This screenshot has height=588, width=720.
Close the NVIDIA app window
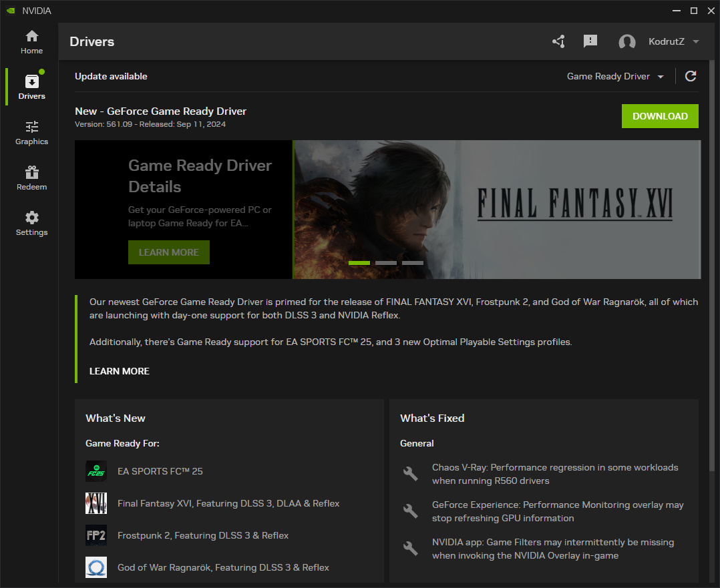711,11
